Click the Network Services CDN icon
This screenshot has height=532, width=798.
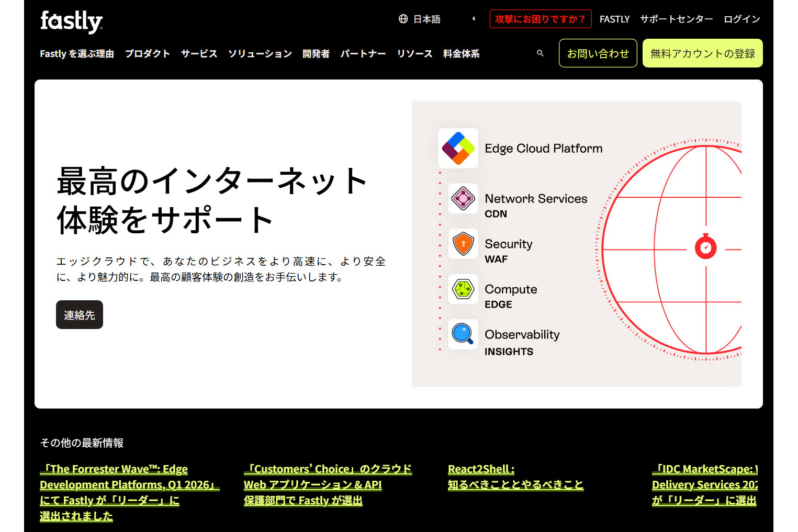[x=463, y=198]
